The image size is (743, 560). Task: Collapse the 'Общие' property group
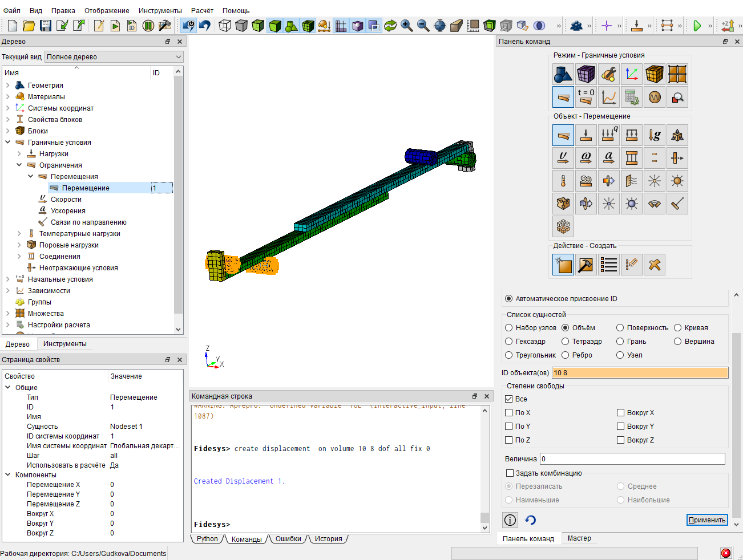8,388
